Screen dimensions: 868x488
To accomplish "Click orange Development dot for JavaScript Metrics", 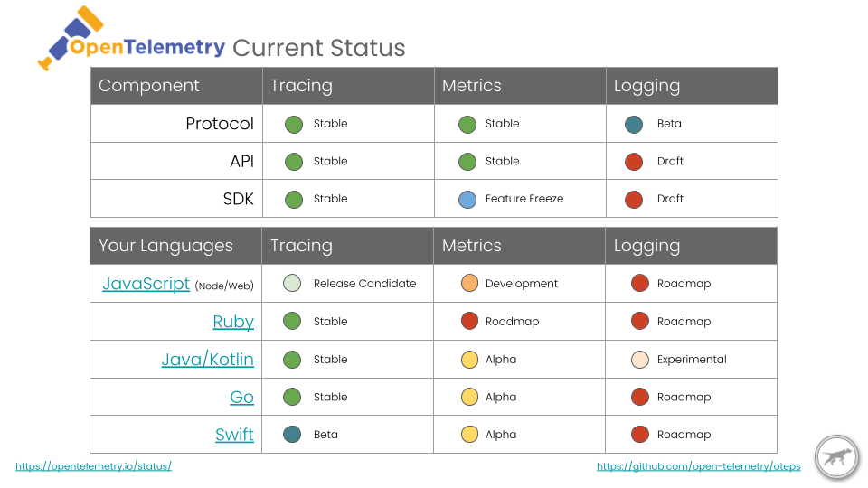I will point(469,283).
